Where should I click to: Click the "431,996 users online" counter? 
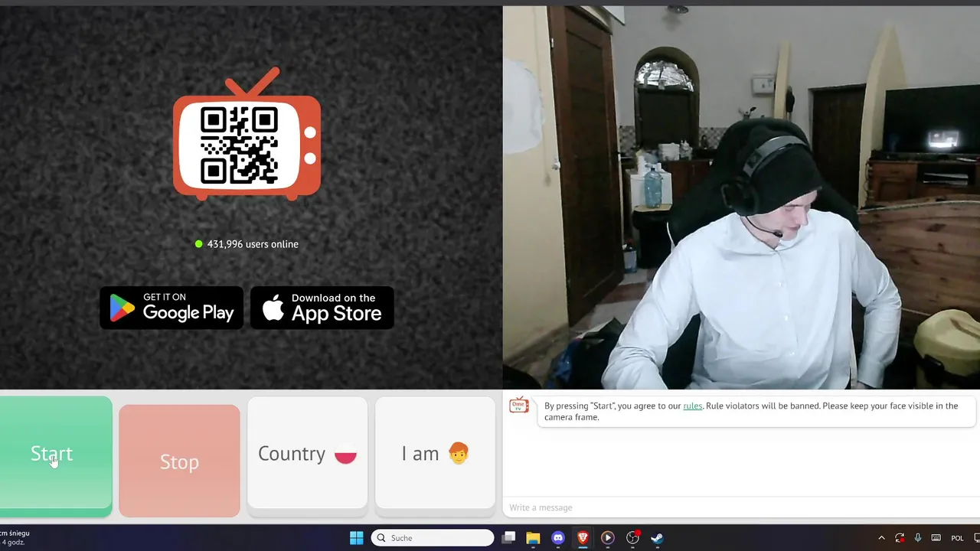(247, 244)
